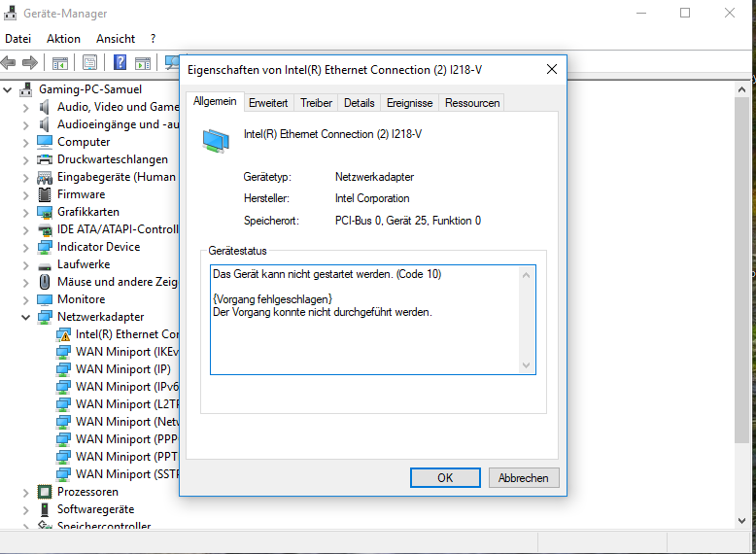Click the Prozessoren CPU icon
Image resolution: width=756 pixels, height=554 pixels.
click(45, 492)
